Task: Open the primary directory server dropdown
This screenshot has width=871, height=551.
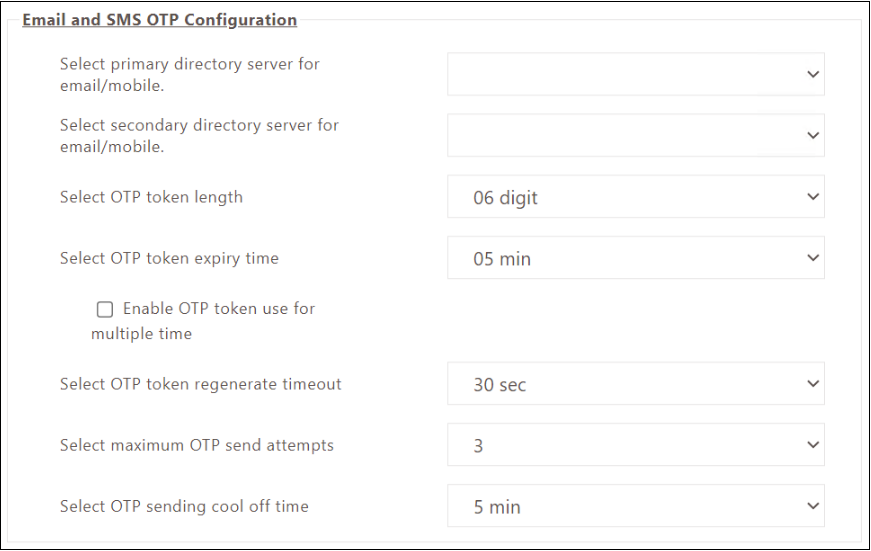Action: click(635, 74)
